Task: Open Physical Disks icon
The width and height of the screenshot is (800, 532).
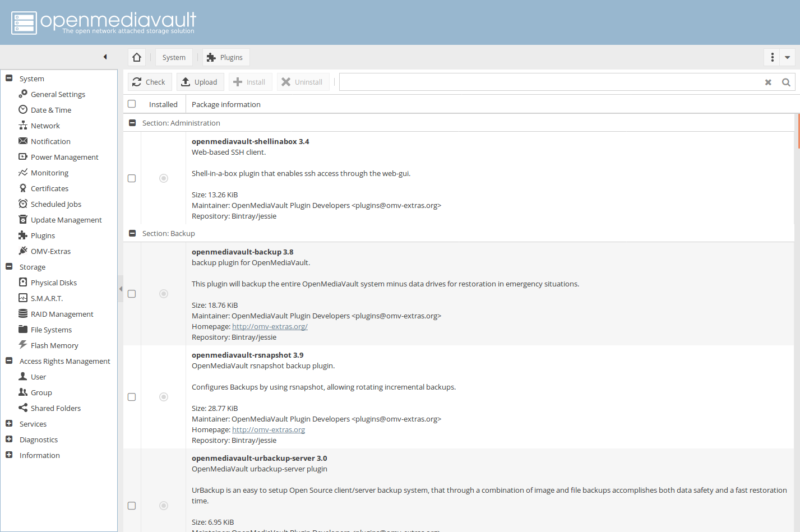Action: pyautogui.click(x=23, y=282)
